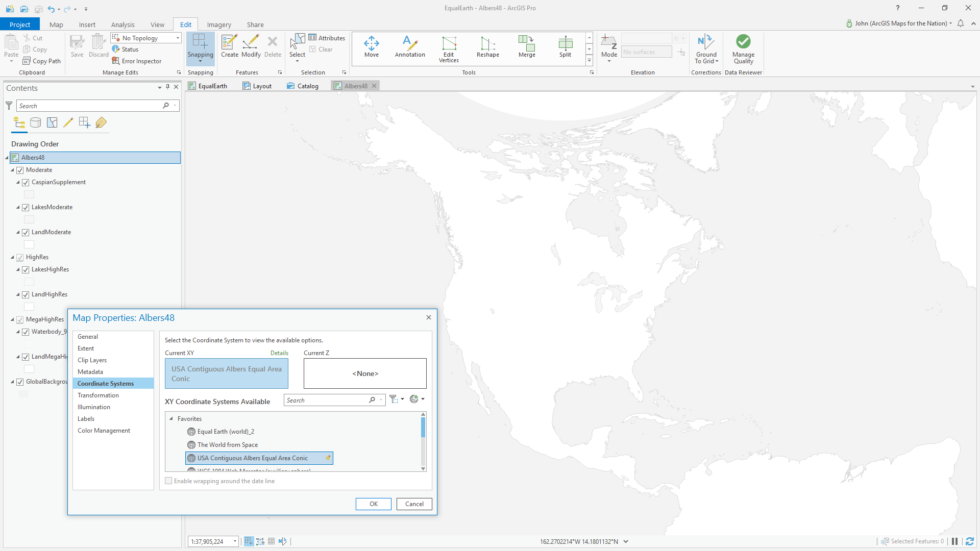Open the EqualEarth map view tab

pos(208,86)
